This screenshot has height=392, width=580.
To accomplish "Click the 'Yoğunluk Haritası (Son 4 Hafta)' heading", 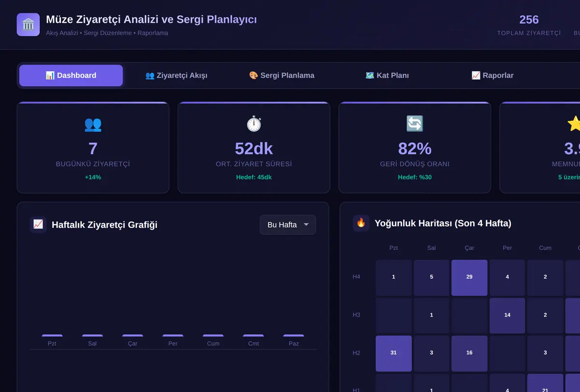I will pyautogui.click(x=443, y=223).
